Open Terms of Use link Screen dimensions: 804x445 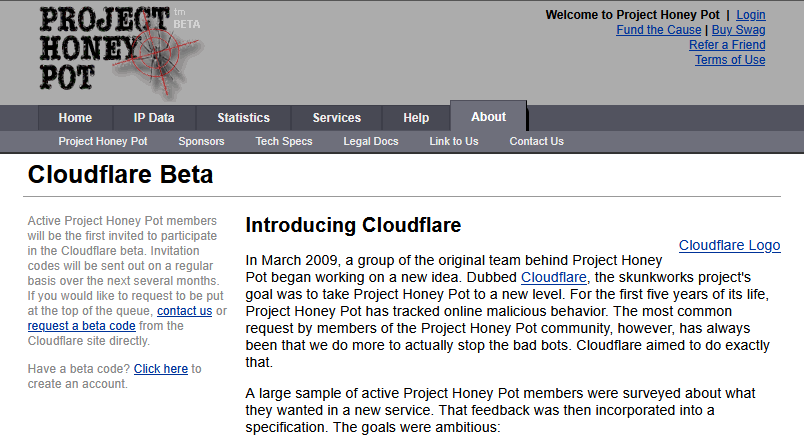tap(730, 59)
